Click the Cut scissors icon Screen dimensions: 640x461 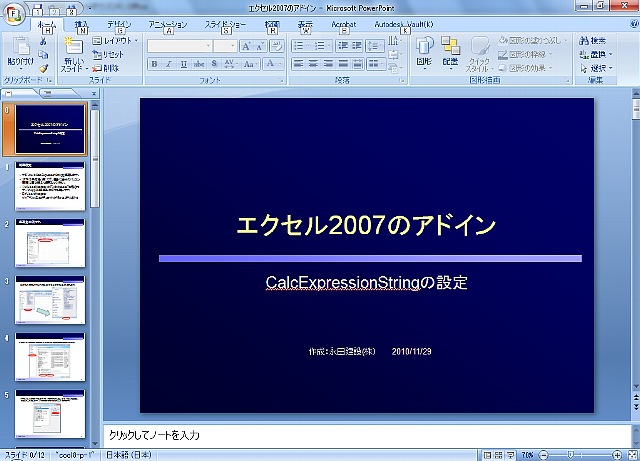pyautogui.click(x=43, y=41)
